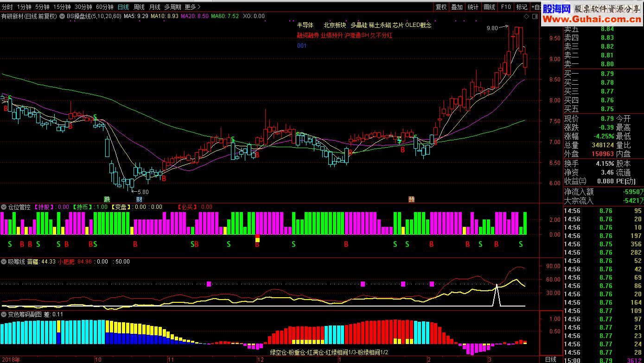644x363 pixels.
Task: Open the 多周期 multi-period view
Action: (x=172, y=7)
